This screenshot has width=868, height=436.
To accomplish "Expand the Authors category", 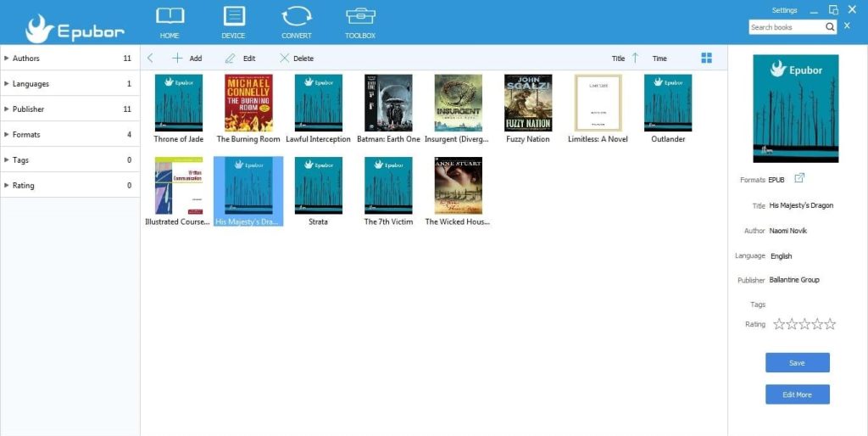I will (70, 59).
